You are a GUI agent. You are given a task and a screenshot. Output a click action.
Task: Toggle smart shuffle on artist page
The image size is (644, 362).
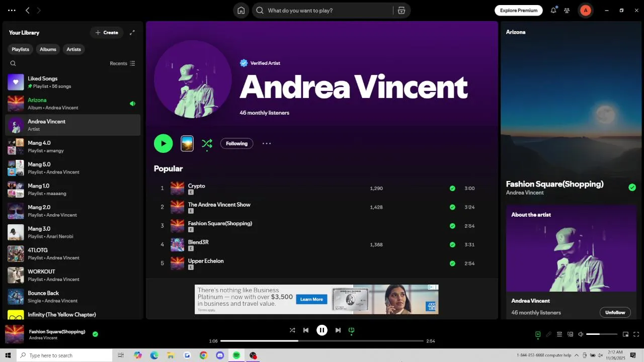click(207, 144)
